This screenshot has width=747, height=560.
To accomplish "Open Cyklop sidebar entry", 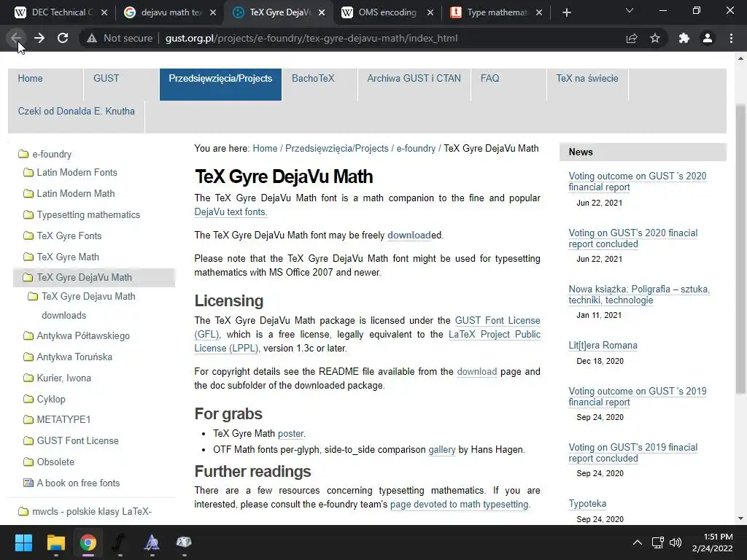I will tap(51, 399).
